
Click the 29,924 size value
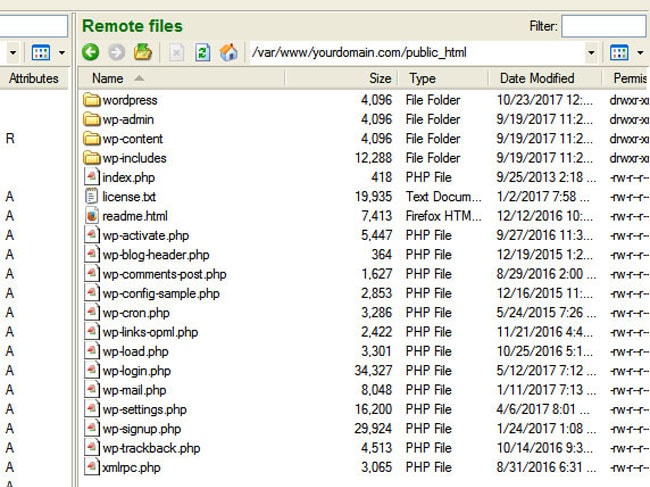[373, 429]
